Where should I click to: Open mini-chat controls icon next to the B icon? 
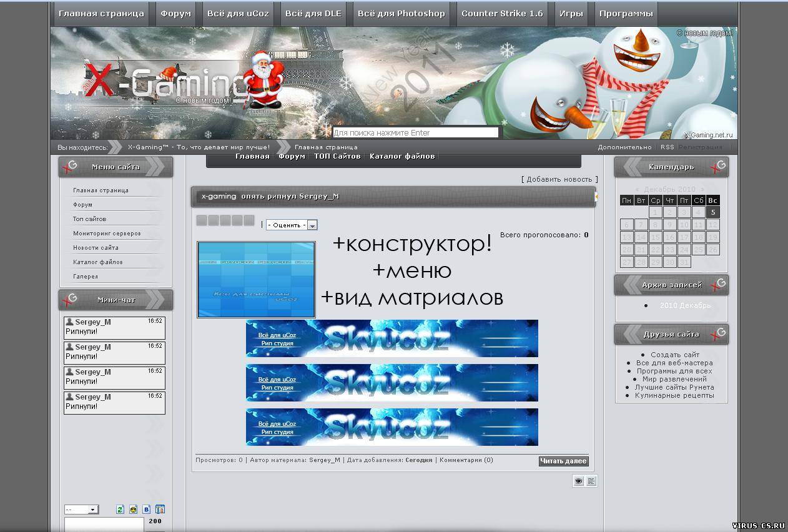coord(160,510)
